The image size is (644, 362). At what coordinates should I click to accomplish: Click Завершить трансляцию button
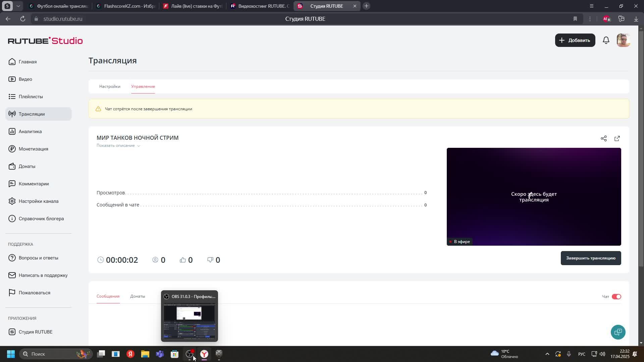pos(591,258)
